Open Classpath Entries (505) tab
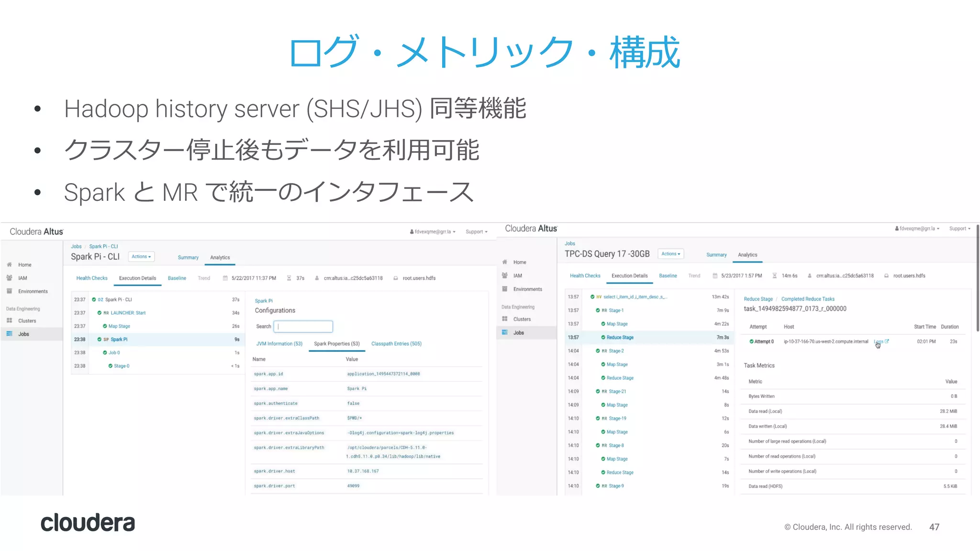Viewport: 980px width, 551px height. pos(396,344)
